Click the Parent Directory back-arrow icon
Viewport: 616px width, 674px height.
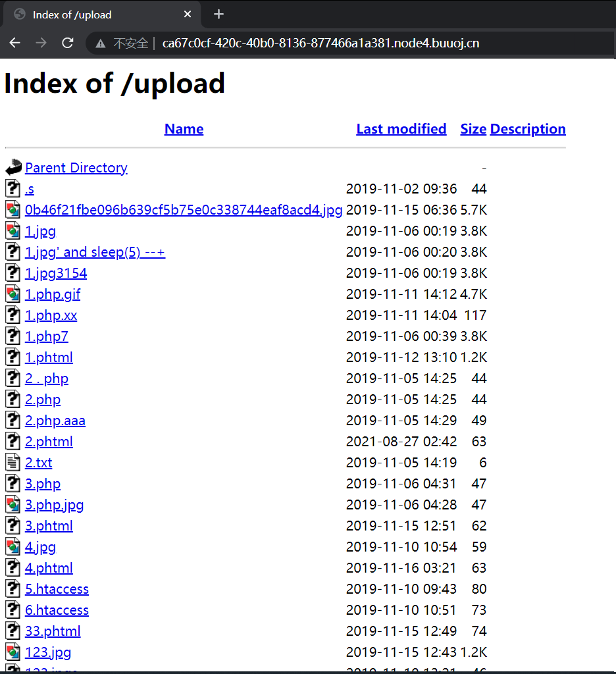[x=13, y=167]
